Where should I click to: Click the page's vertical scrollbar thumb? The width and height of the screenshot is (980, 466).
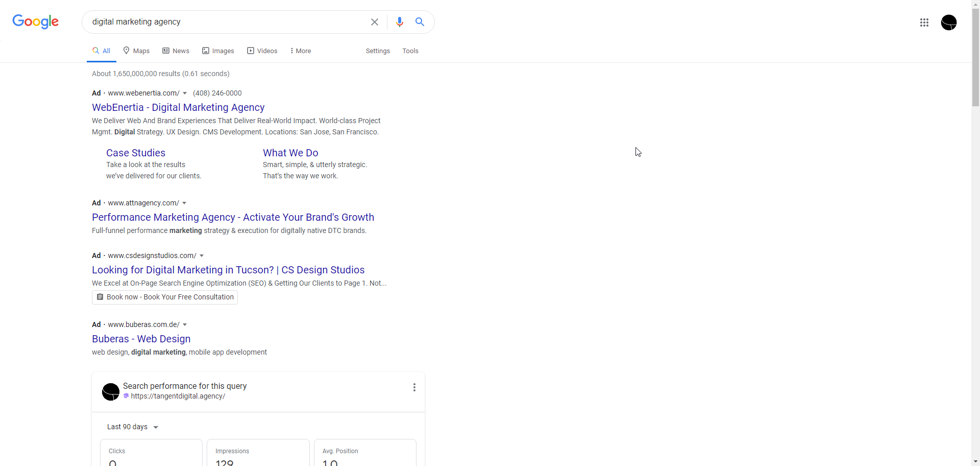tap(975, 56)
